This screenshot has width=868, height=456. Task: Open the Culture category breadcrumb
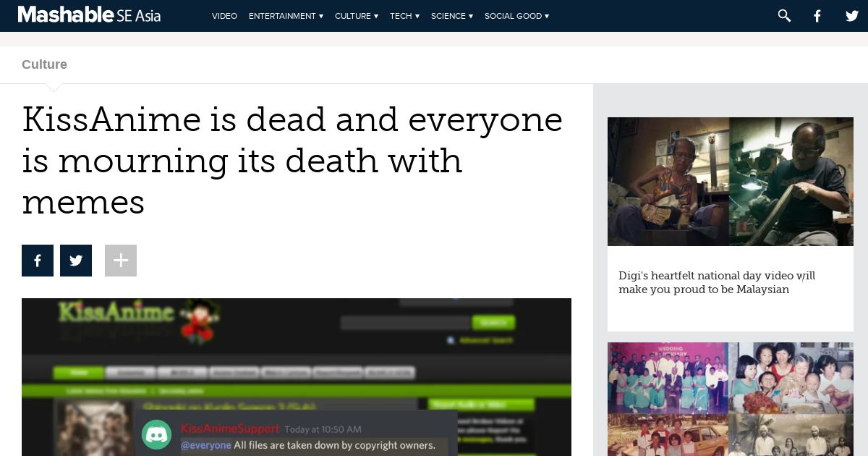coord(44,64)
